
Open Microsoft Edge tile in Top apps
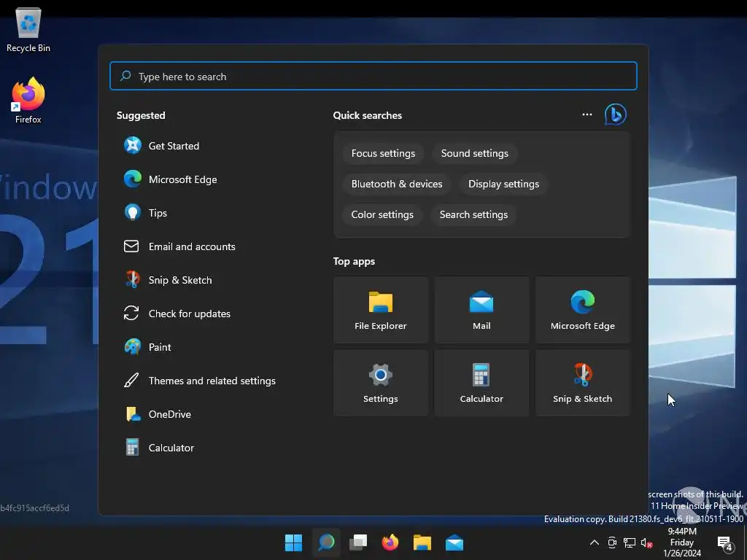(x=583, y=310)
